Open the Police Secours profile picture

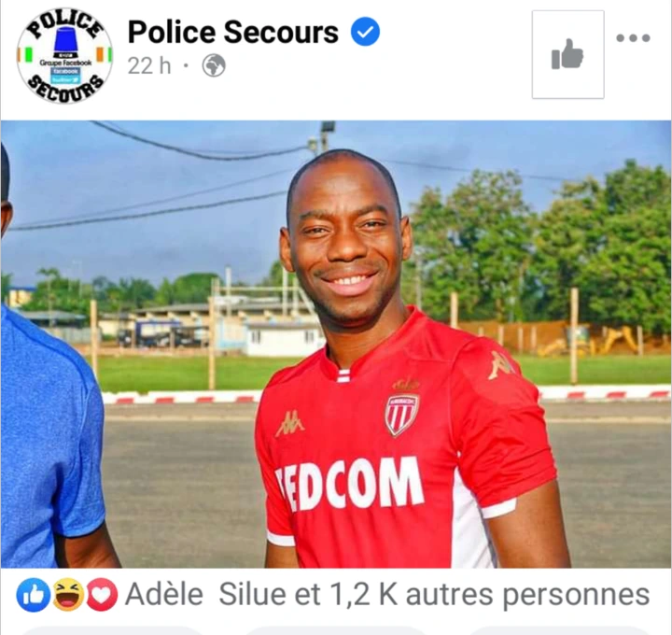64,56
